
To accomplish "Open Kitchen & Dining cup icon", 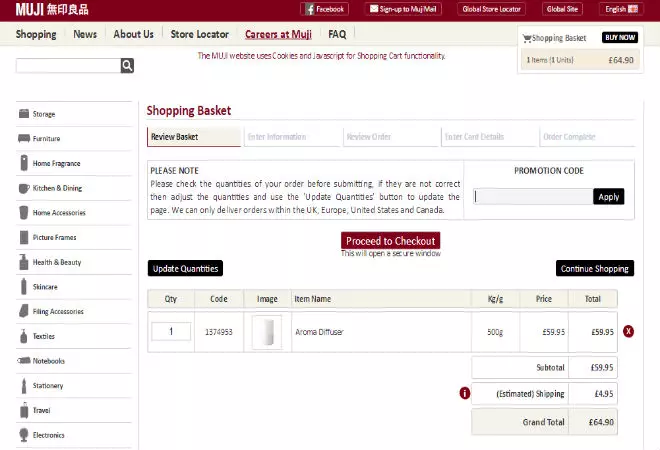I will tap(24, 188).
